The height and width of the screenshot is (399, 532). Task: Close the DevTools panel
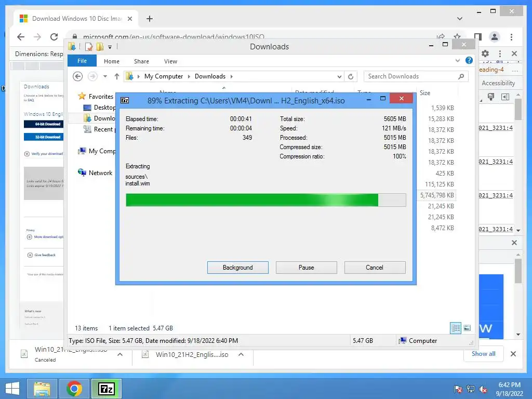(x=514, y=54)
